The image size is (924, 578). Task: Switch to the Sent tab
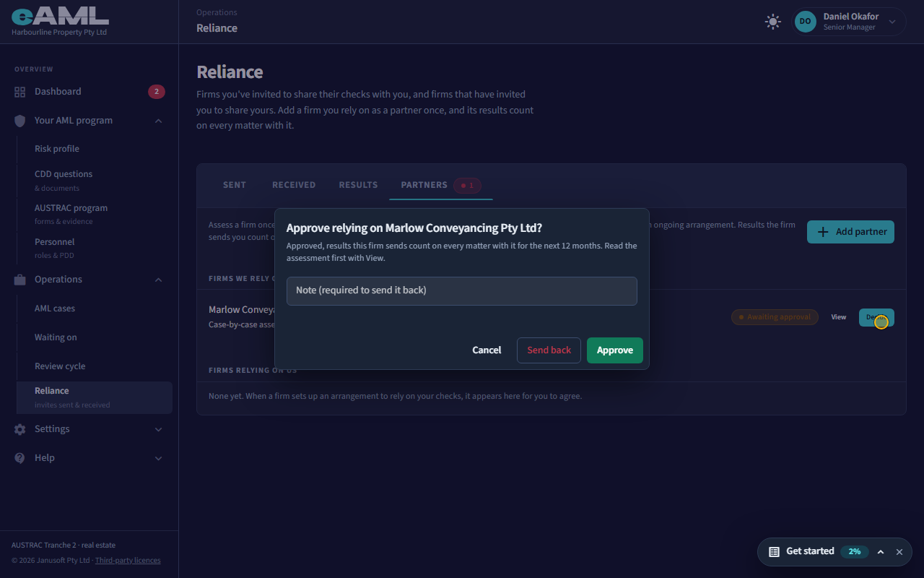[235, 185]
